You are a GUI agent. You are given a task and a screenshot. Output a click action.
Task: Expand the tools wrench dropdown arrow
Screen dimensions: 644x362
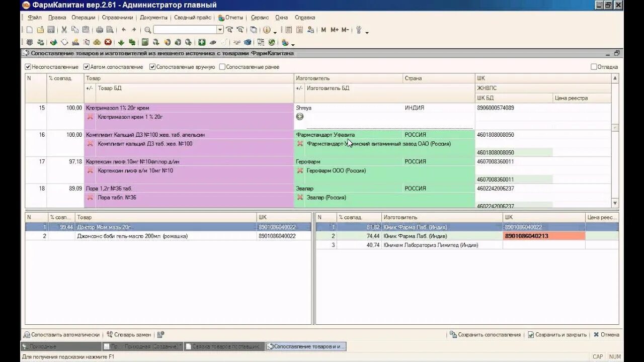click(367, 32)
